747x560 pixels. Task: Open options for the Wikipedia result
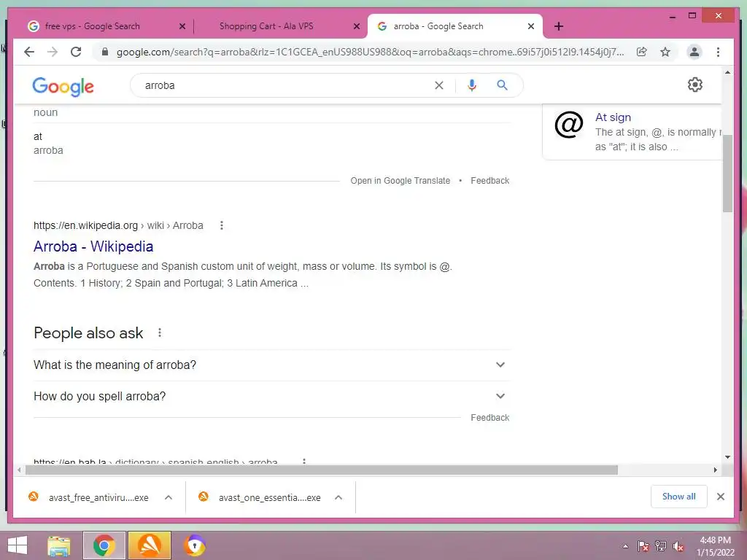point(222,225)
